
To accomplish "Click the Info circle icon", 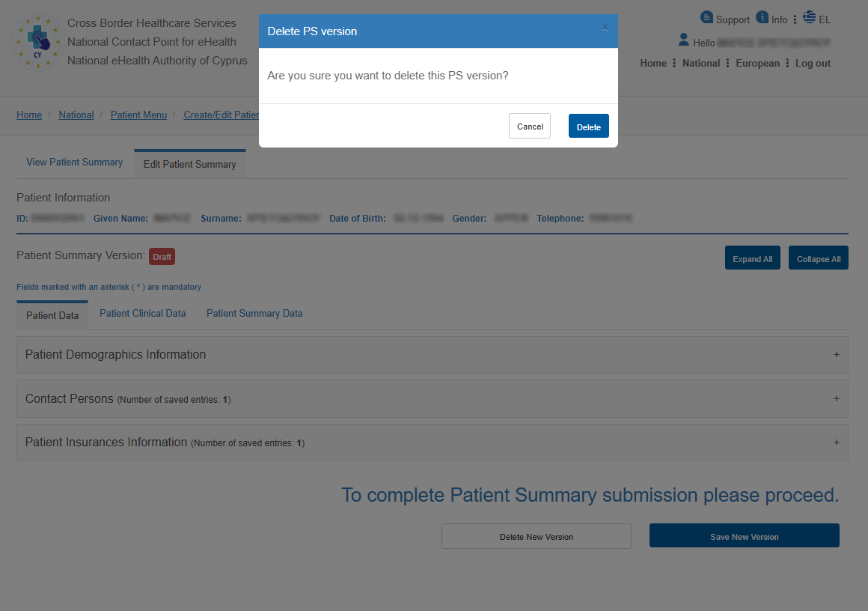I will click(762, 17).
